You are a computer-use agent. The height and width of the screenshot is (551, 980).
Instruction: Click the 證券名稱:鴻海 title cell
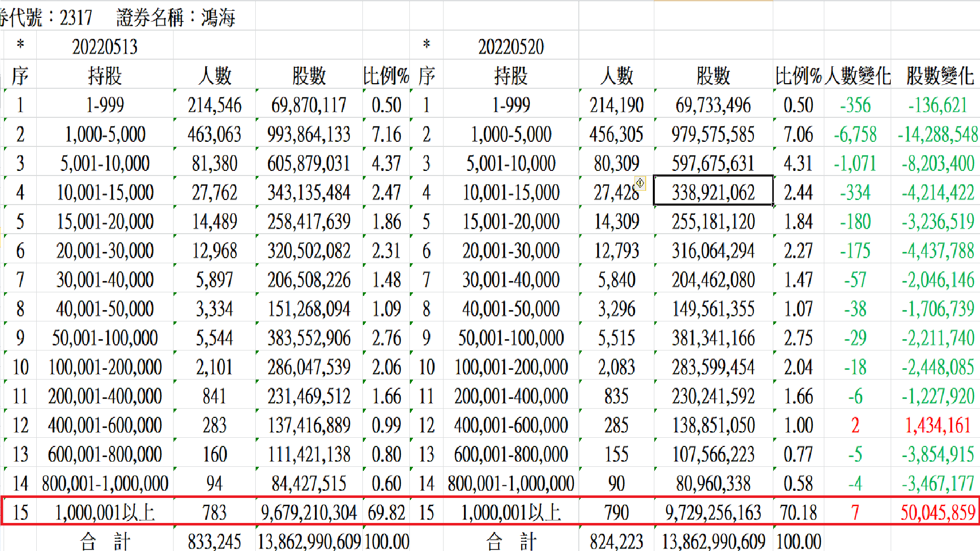[x=176, y=18]
